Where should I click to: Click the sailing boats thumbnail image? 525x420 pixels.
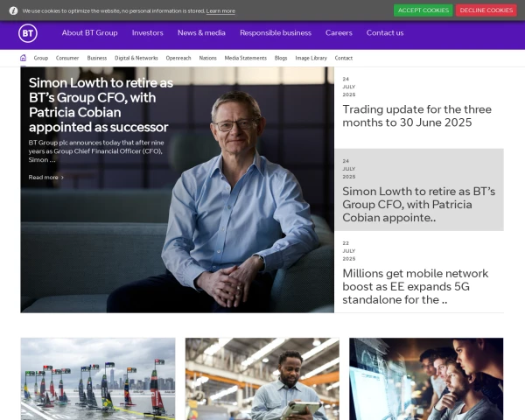pyautogui.click(x=98, y=378)
